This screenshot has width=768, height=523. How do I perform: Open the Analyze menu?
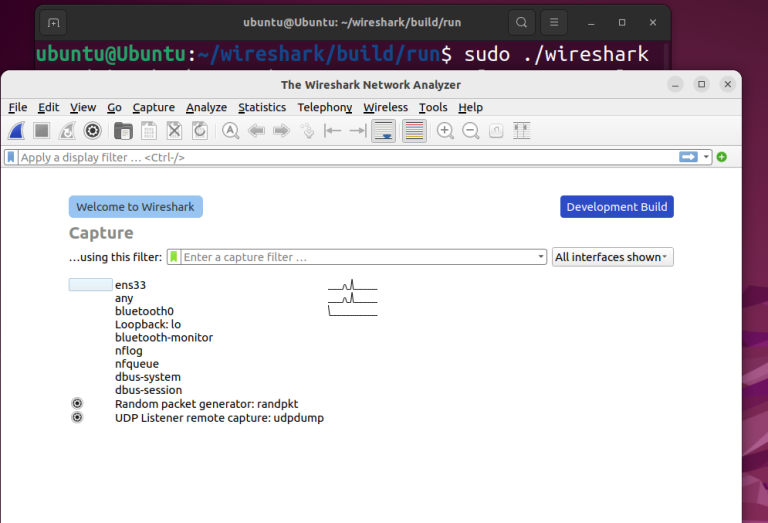pyautogui.click(x=206, y=107)
